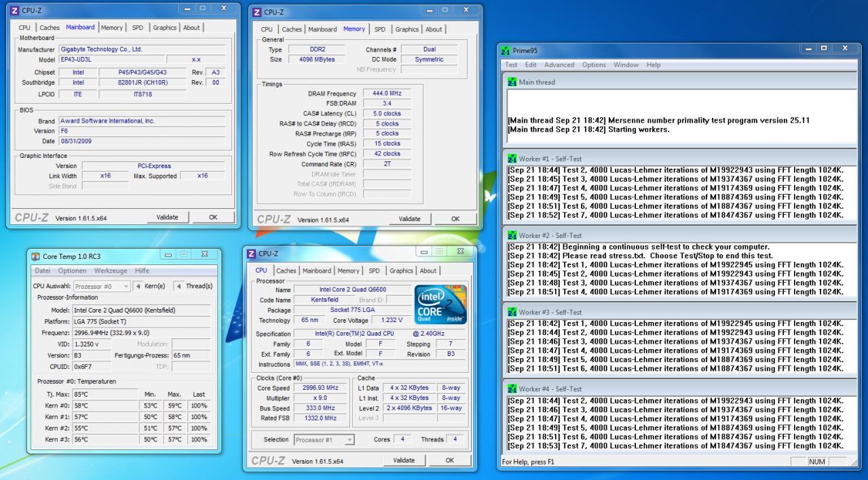This screenshot has width=868, height=480.
Task: Click the Kern #0 temperature 58°C
Action: tap(105, 405)
